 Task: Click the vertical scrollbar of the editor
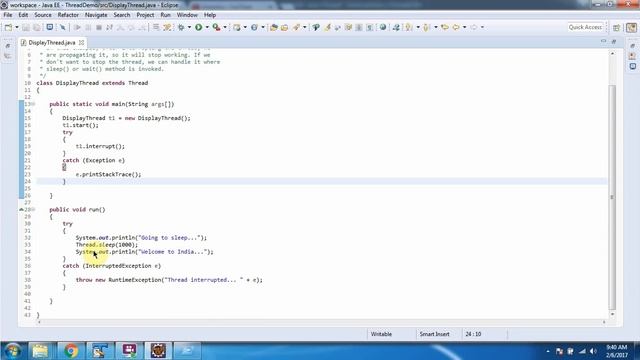(612, 197)
